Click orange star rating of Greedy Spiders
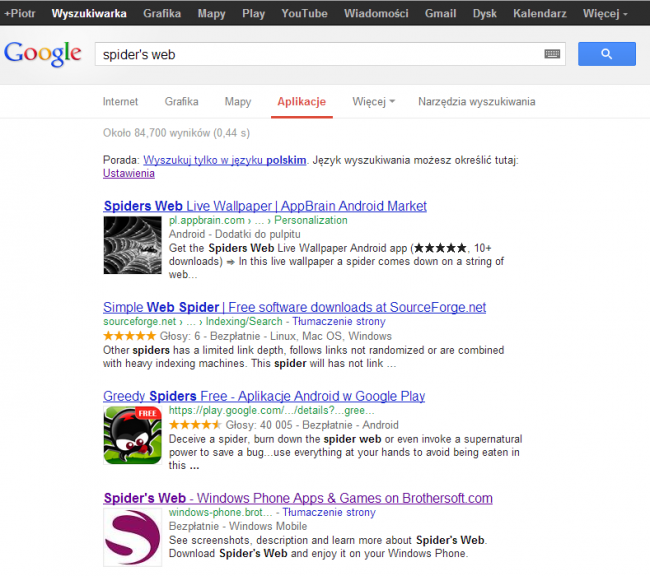650x576 pixels. tap(195, 425)
